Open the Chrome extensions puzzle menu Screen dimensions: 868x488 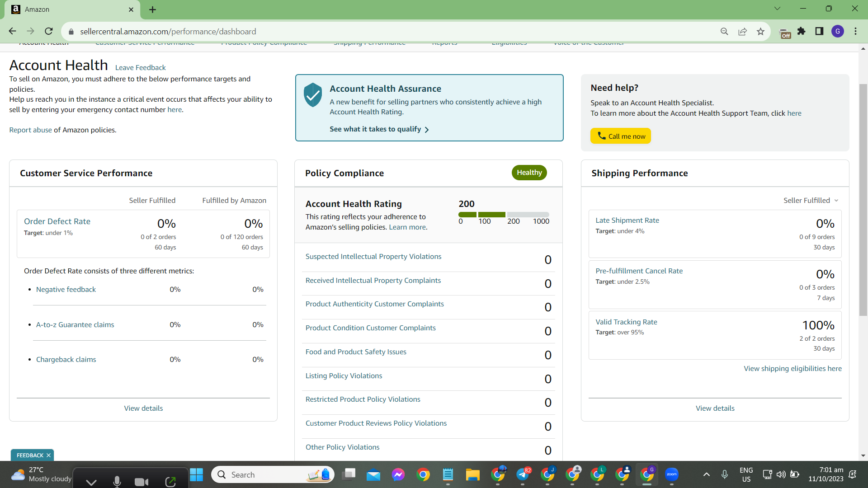tap(802, 31)
